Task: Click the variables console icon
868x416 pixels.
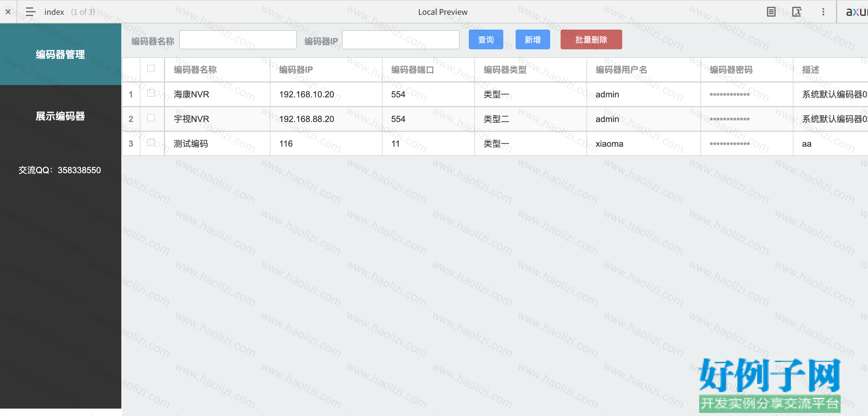Action: pyautogui.click(x=797, y=12)
